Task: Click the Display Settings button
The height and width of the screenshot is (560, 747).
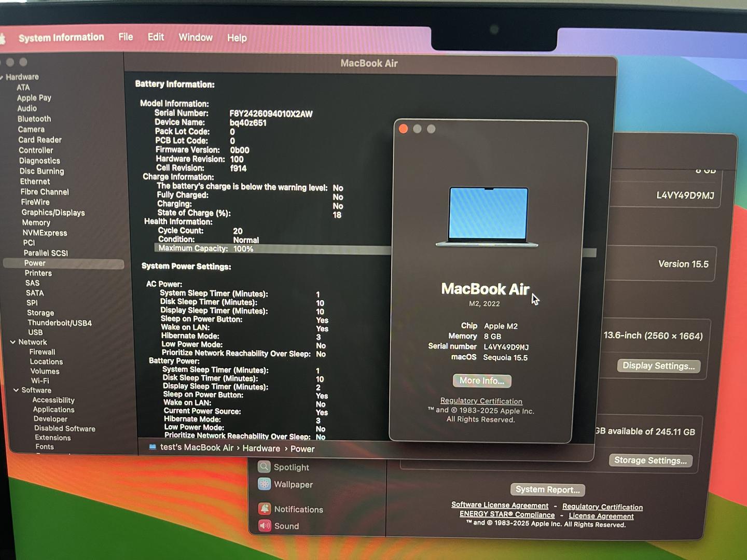Action: [658, 366]
